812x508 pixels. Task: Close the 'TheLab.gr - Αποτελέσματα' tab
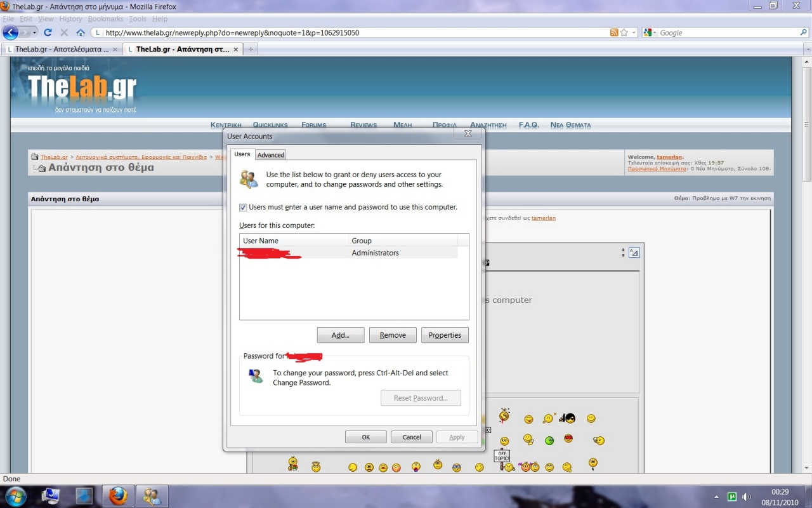[x=115, y=49]
